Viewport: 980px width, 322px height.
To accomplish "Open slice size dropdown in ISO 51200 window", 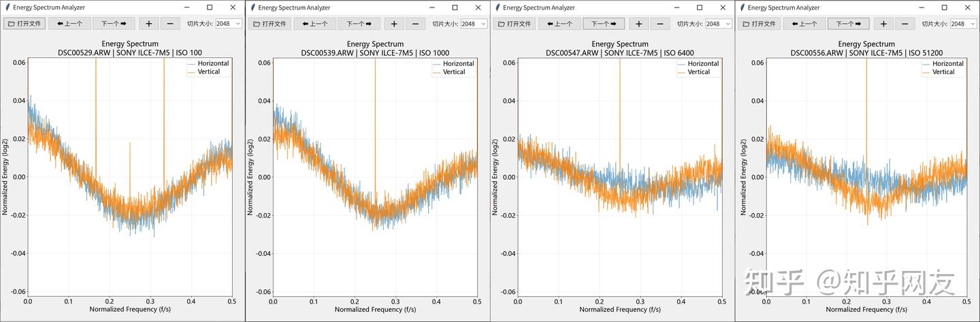I will pos(964,23).
